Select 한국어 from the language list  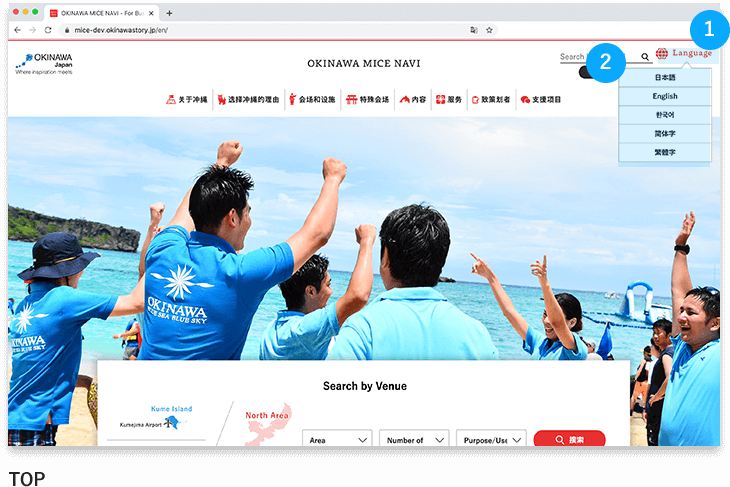tap(665, 115)
